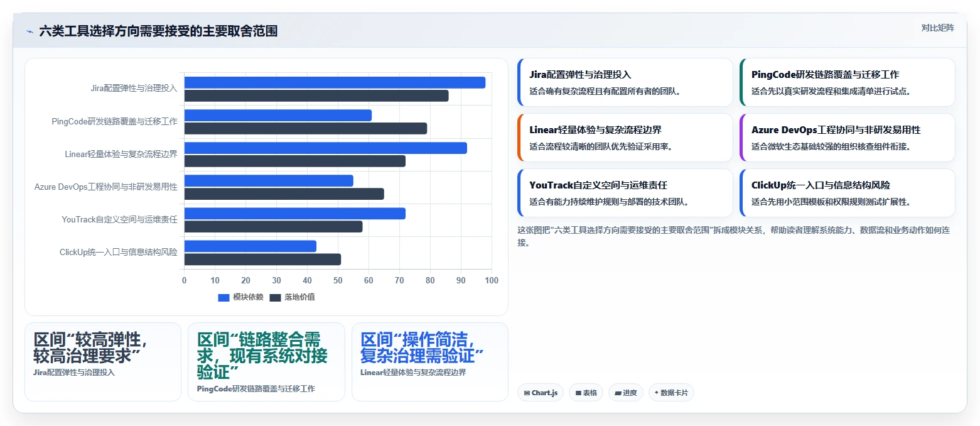Click the 0 tick on the x-axis

pos(185,280)
